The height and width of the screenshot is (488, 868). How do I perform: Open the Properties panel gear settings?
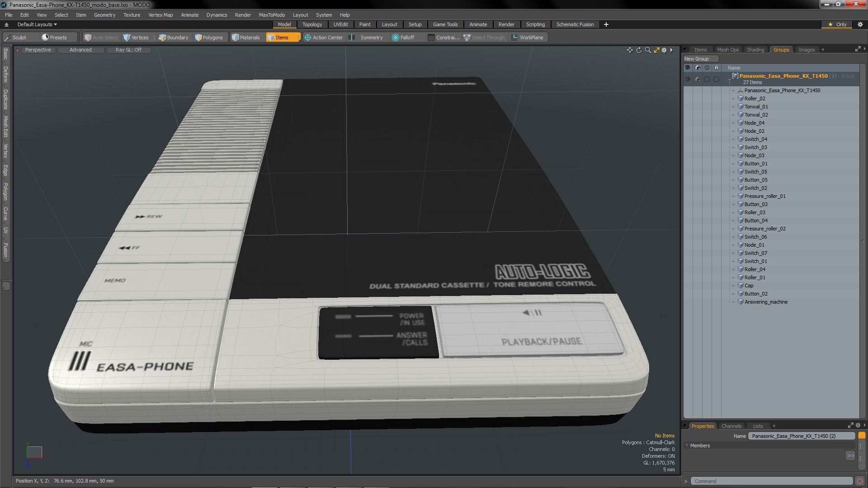click(858, 426)
